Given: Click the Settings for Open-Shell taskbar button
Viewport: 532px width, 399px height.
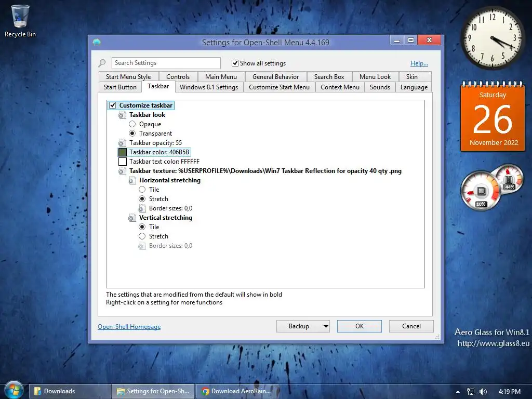Looking at the screenshot, I should (153, 391).
